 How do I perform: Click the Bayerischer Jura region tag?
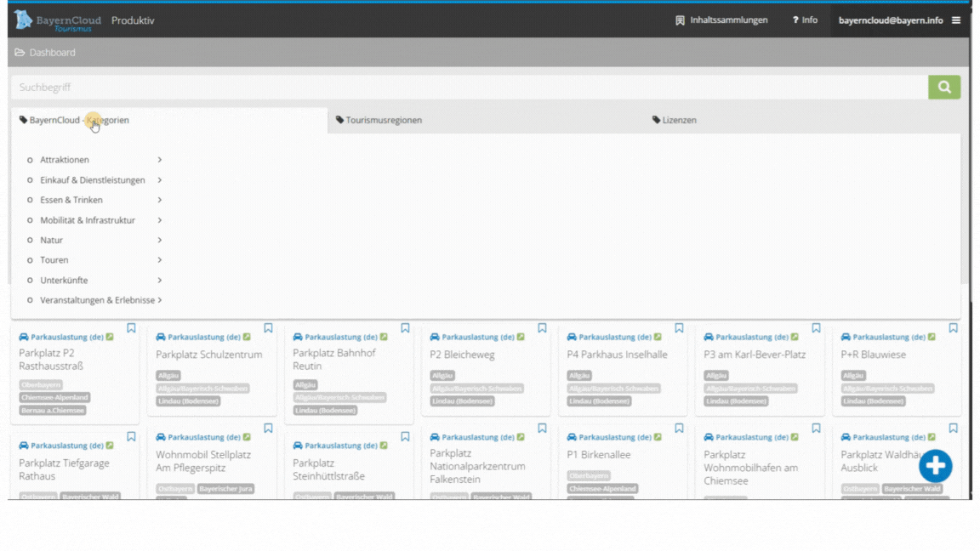tap(225, 489)
